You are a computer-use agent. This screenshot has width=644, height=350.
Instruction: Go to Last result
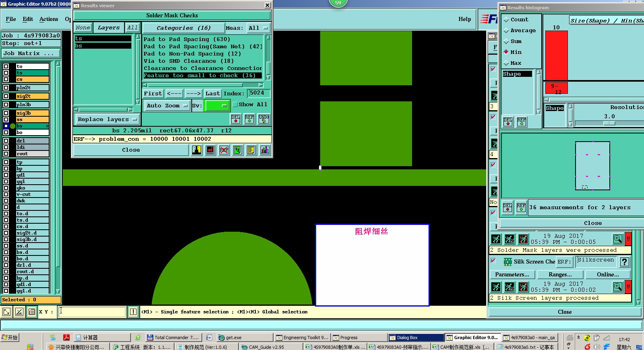pos(213,93)
